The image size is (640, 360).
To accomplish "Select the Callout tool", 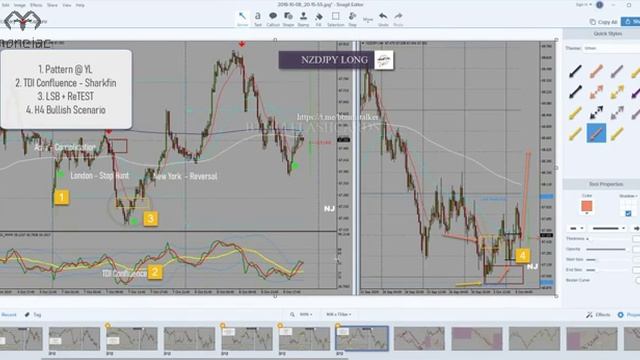I will 273,19.
